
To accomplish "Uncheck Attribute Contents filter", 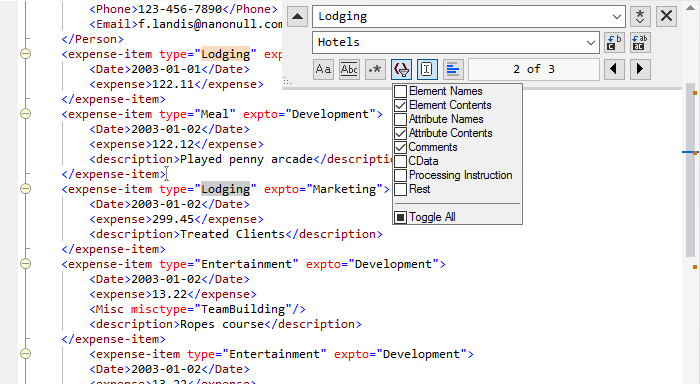I will click(400, 134).
